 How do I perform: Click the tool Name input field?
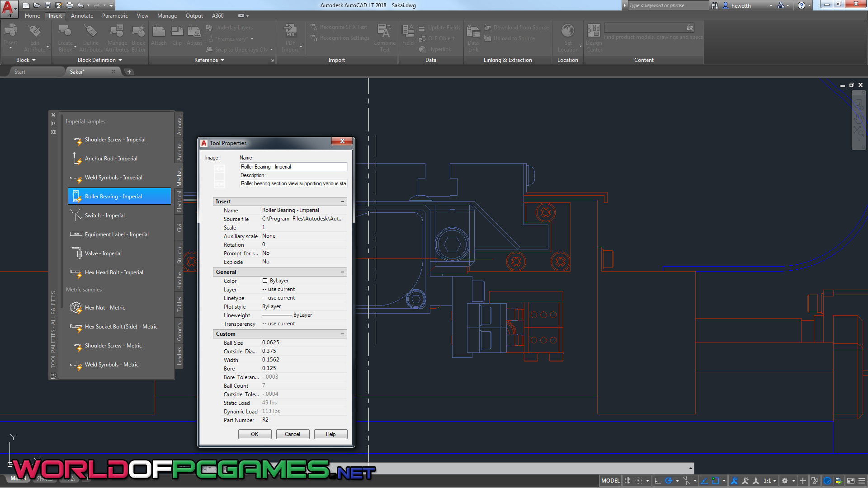pyautogui.click(x=293, y=167)
